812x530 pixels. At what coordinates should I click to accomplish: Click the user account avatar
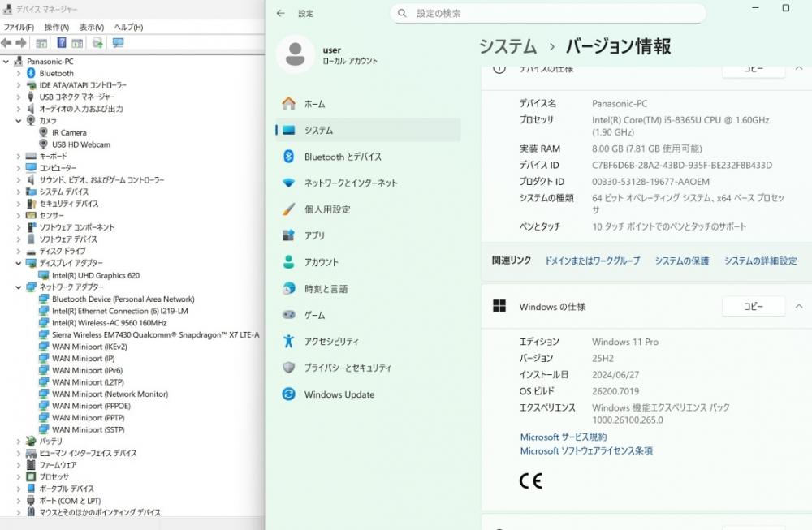(x=296, y=54)
